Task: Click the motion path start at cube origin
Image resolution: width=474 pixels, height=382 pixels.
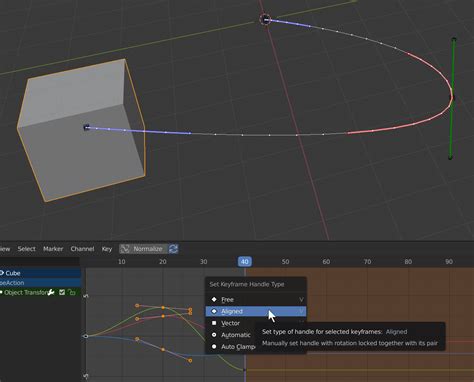Action: tap(87, 127)
